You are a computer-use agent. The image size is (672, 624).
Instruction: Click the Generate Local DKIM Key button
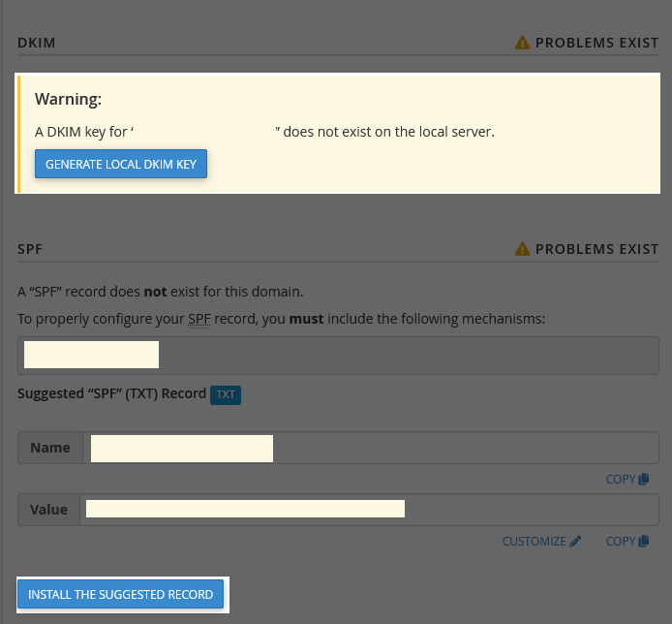121,164
